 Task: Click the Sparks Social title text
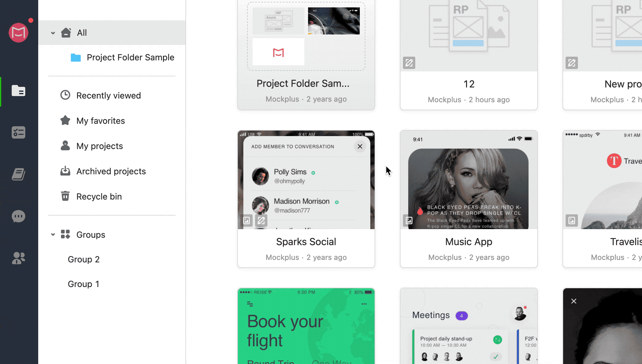point(306,242)
